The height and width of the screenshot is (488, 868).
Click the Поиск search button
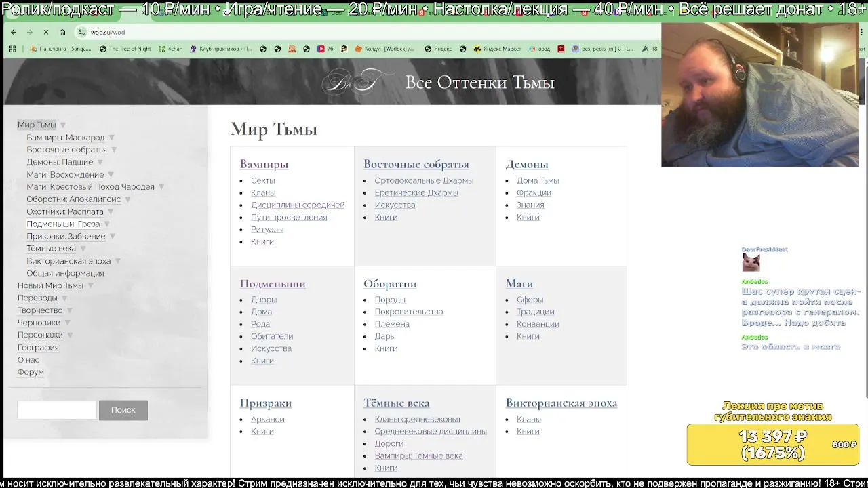click(123, 410)
